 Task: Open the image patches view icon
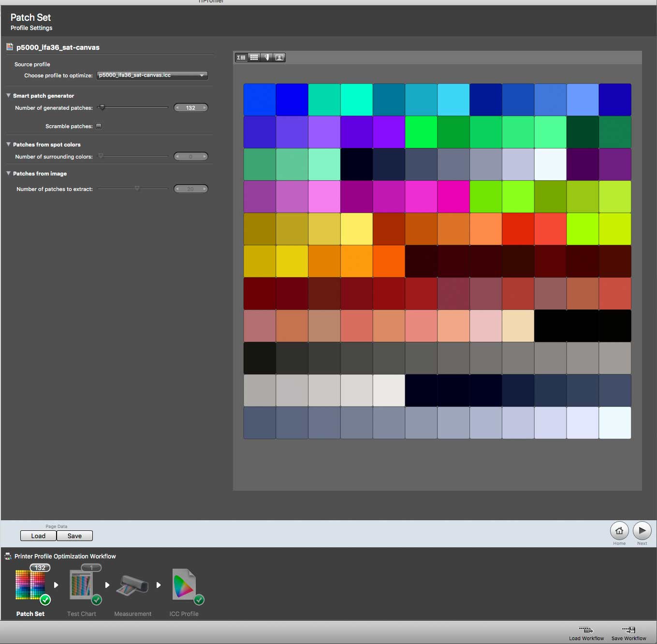279,58
